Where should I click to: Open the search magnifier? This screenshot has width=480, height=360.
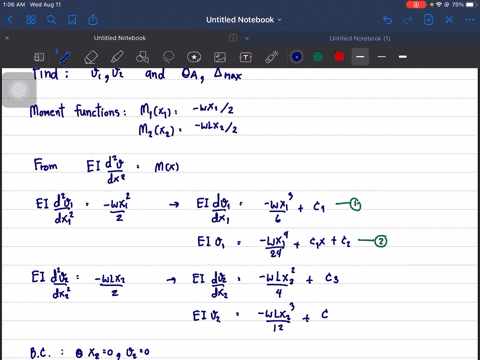point(51,20)
